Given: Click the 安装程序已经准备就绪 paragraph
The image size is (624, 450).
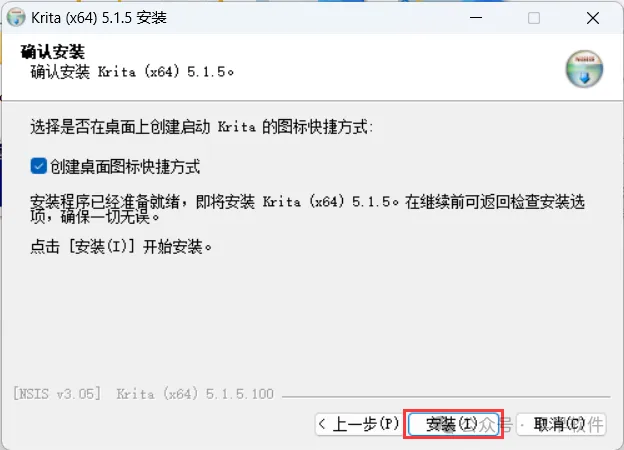Looking at the screenshot, I should tap(307, 209).
